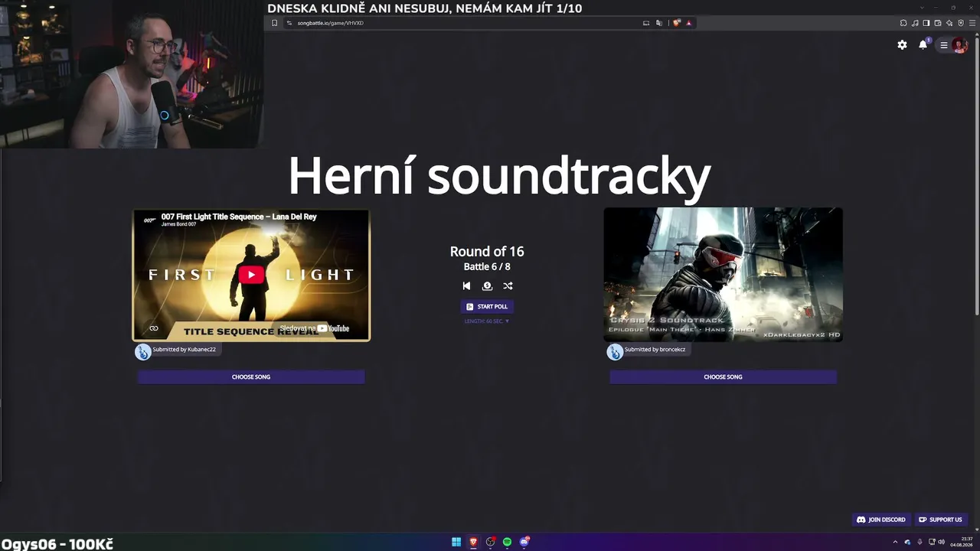Click the shuffle icon under Battle 6 / 8
Image resolution: width=980 pixels, height=551 pixels.
(508, 286)
